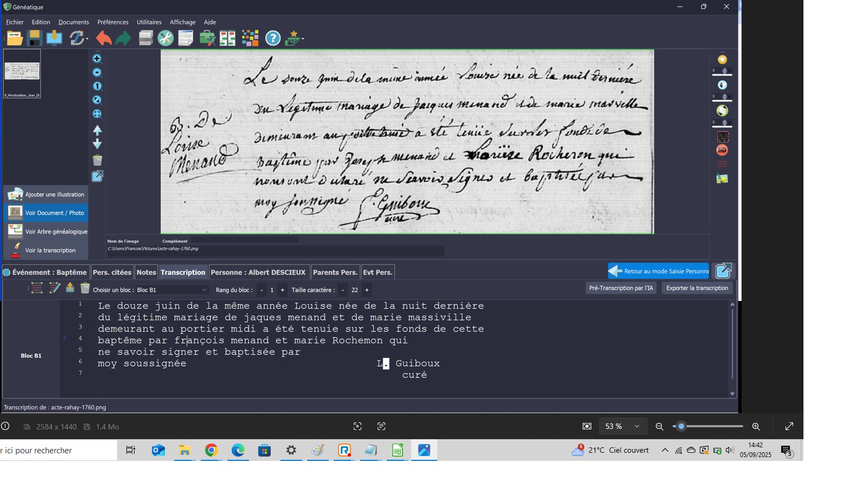Open the Choisir un bloc dropdown
This screenshot has width=868, height=488.
[171, 290]
